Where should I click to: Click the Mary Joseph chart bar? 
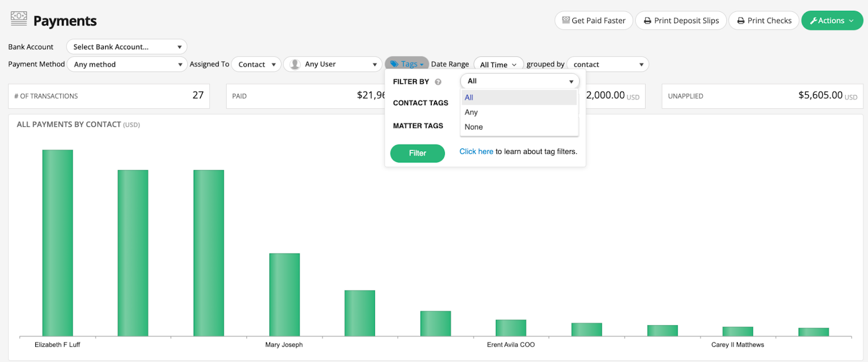pyautogui.click(x=284, y=295)
